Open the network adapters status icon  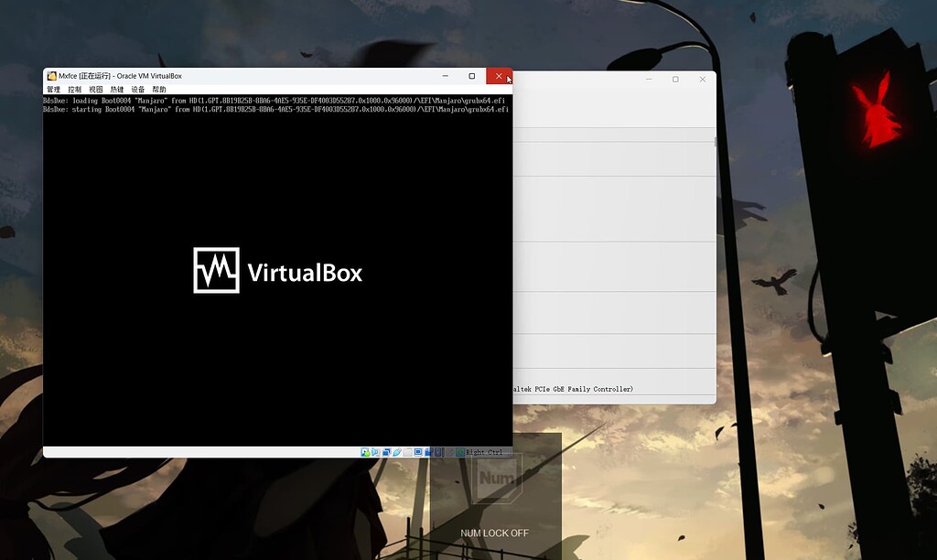pyautogui.click(x=386, y=451)
